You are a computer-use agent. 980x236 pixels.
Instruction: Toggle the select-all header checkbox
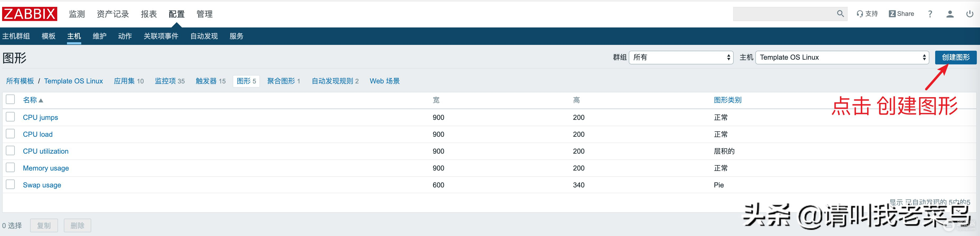coord(11,100)
